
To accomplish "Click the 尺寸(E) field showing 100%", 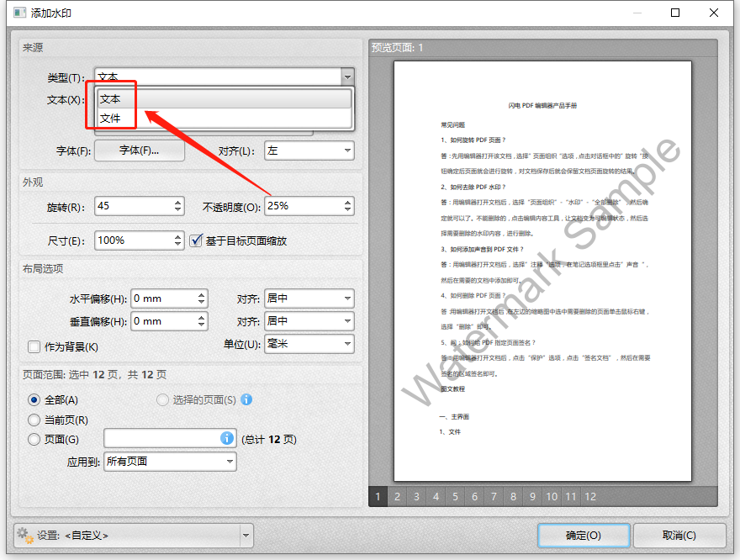I will pos(134,240).
